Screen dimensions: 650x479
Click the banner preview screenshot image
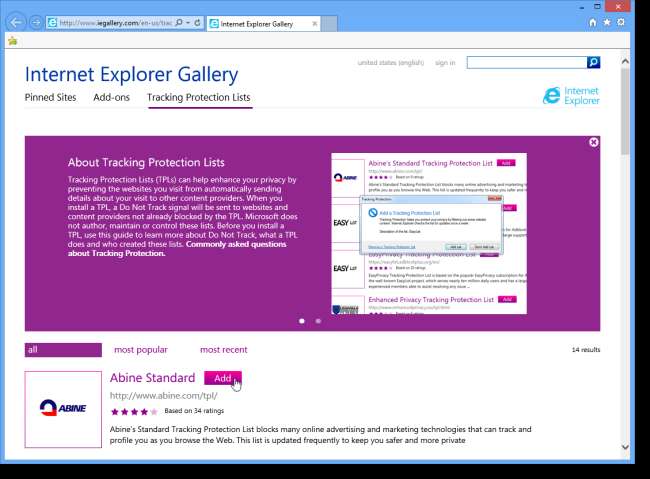pyautogui.click(x=429, y=233)
